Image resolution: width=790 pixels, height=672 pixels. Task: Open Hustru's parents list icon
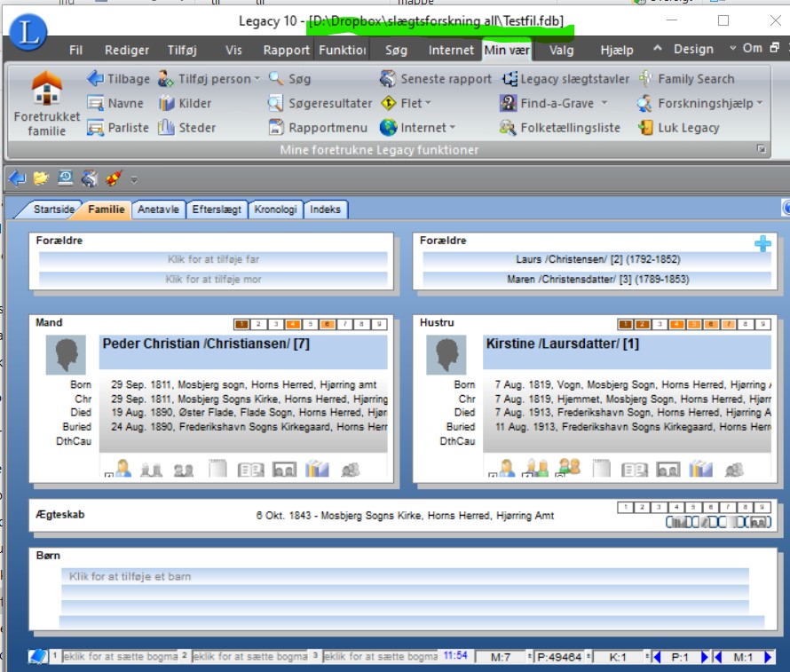537,468
